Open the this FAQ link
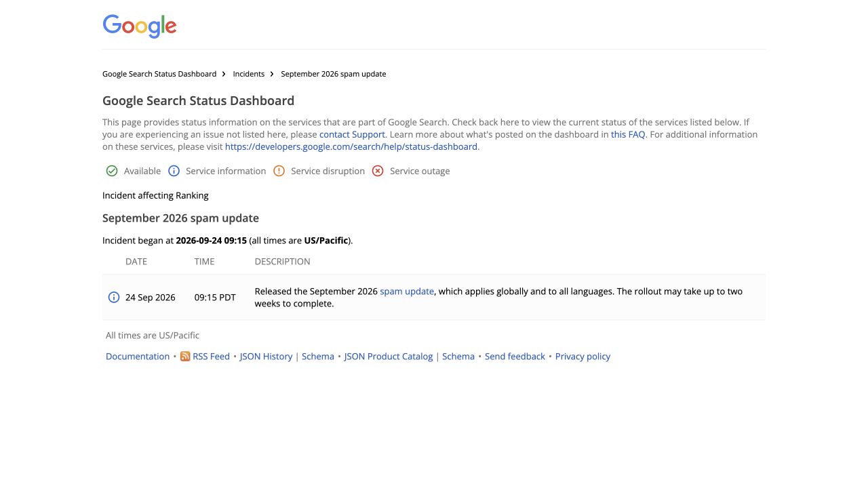Image resolution: width=868 pixels, height=488 pixels. (628, 134)
